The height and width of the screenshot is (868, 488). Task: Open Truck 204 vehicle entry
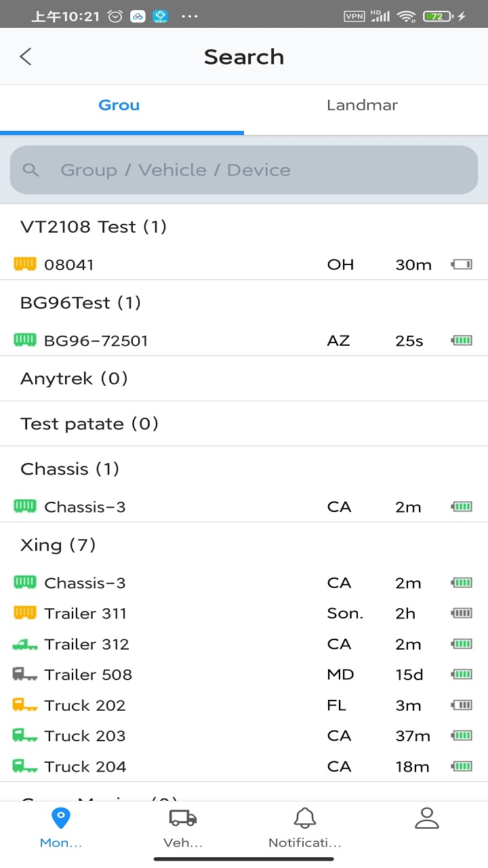[244, 766]
